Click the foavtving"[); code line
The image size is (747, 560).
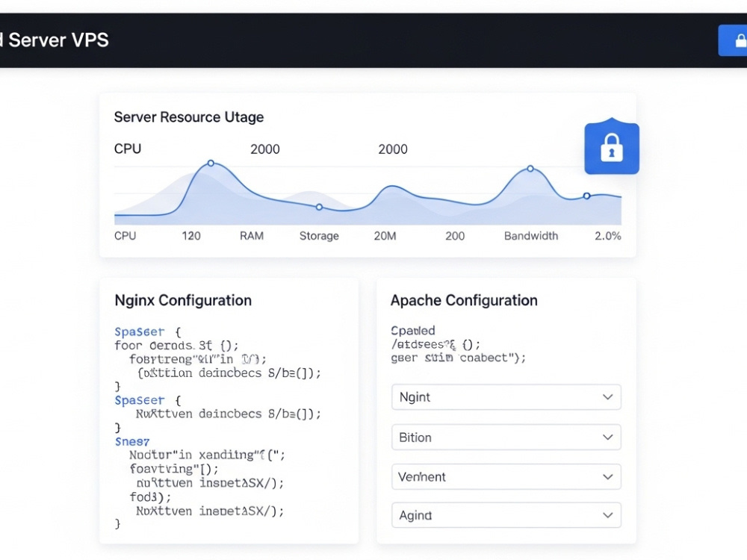click(x=174, y=469)
